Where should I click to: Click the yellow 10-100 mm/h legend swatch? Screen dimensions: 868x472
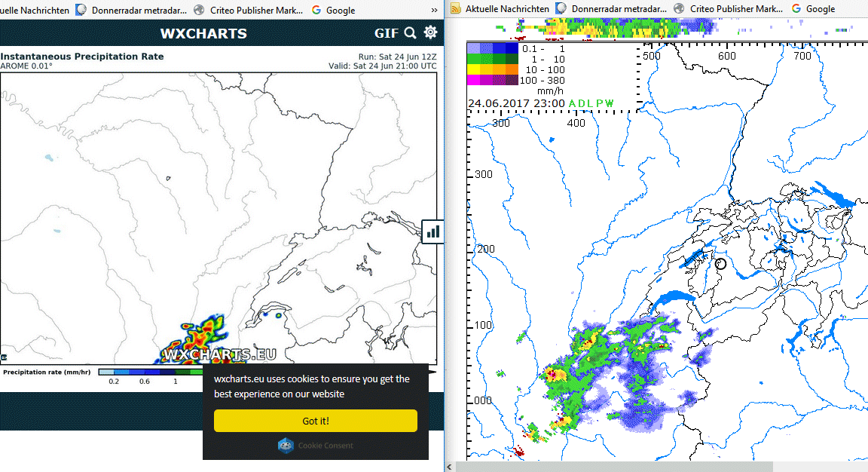[x=476, y=69]
